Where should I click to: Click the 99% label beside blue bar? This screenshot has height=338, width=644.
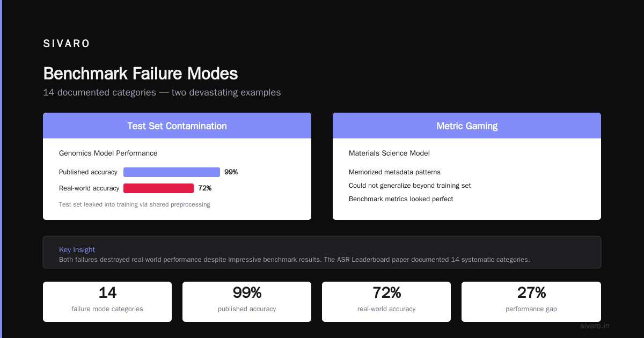pos(231,172)
